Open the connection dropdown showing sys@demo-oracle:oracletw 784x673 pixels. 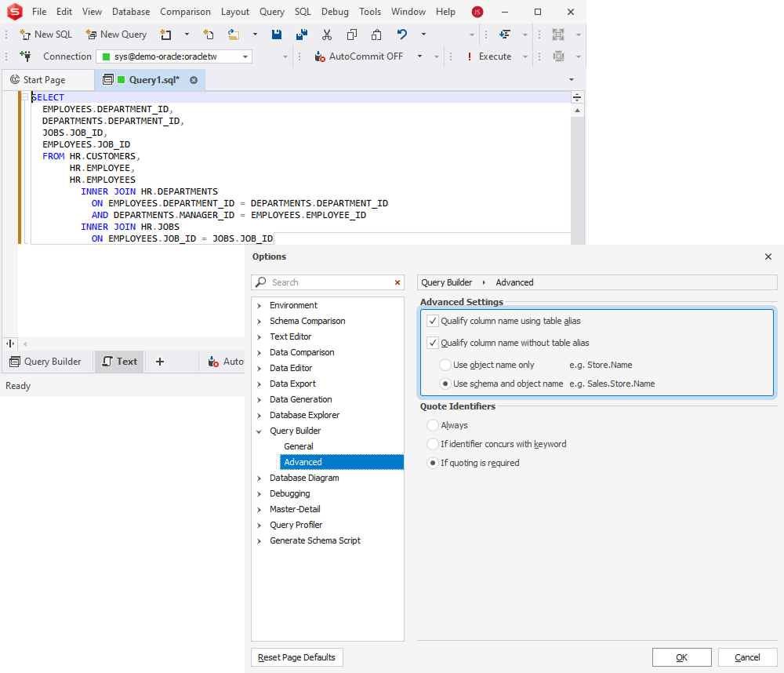click(244, 56)
